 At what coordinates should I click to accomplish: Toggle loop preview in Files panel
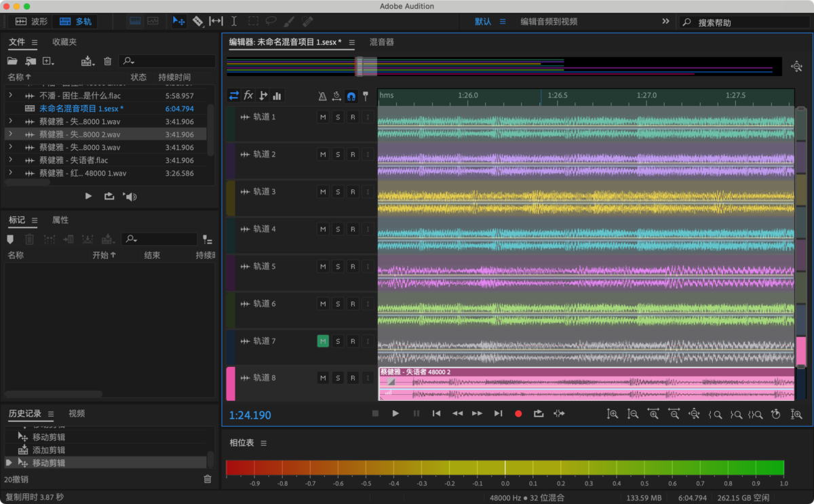[109, 196]
